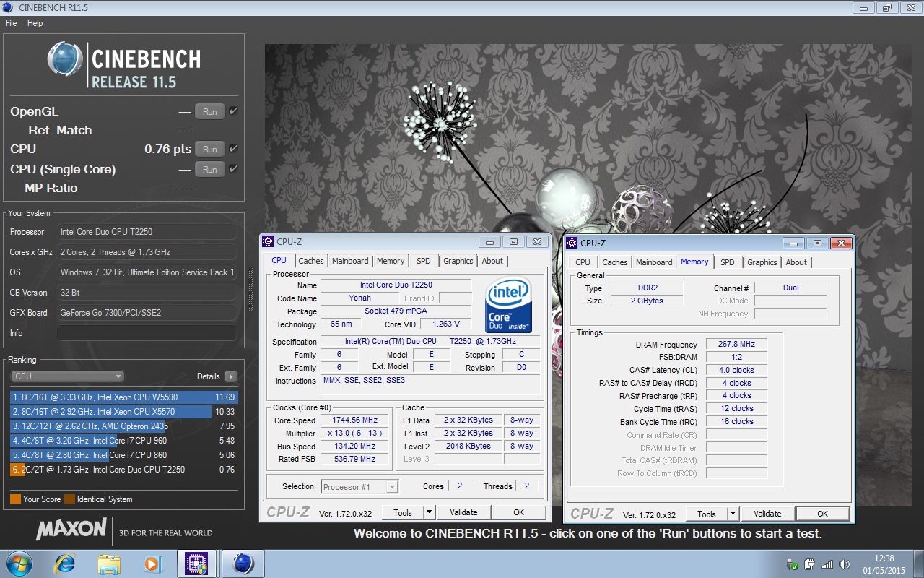Switch to CPU tab in right CPU-Z window

(x=583, y=262)
